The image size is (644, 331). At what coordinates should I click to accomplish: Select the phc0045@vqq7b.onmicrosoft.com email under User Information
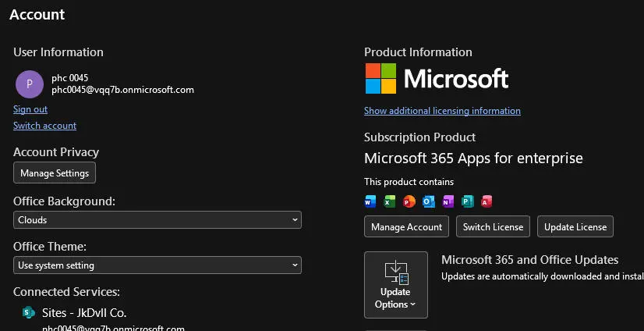pos(123,90)
